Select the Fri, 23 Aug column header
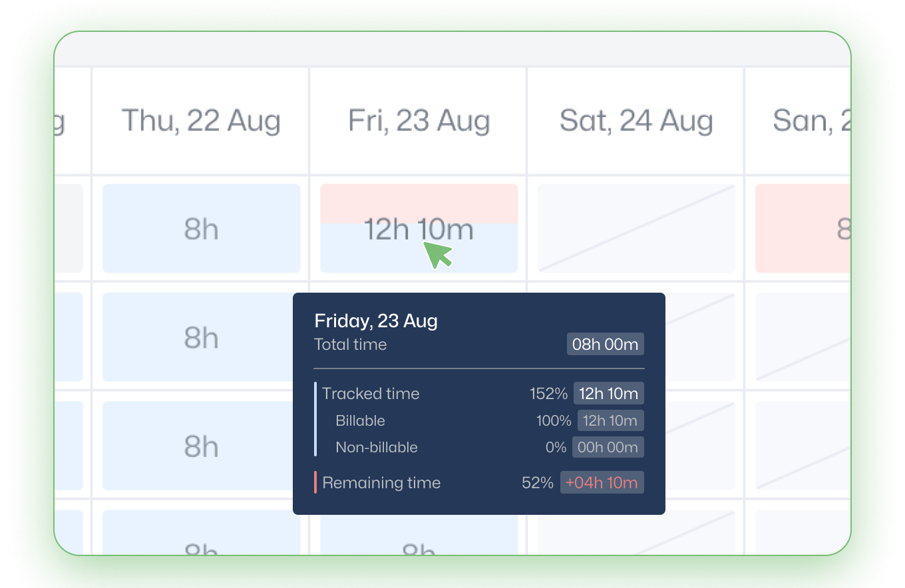The image size is (905, 588). point(419,121)
